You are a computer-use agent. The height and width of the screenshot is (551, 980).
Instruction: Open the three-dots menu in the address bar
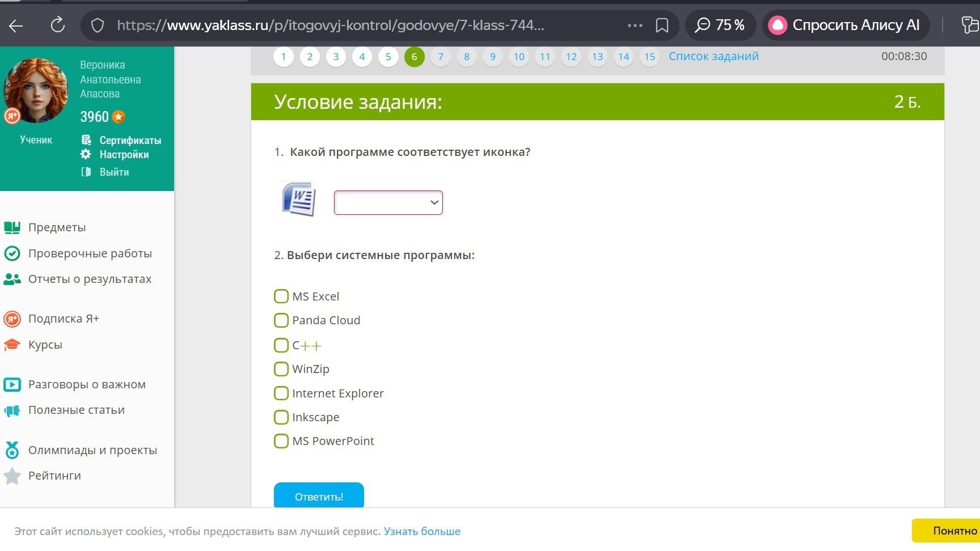(x=635, y=26)
